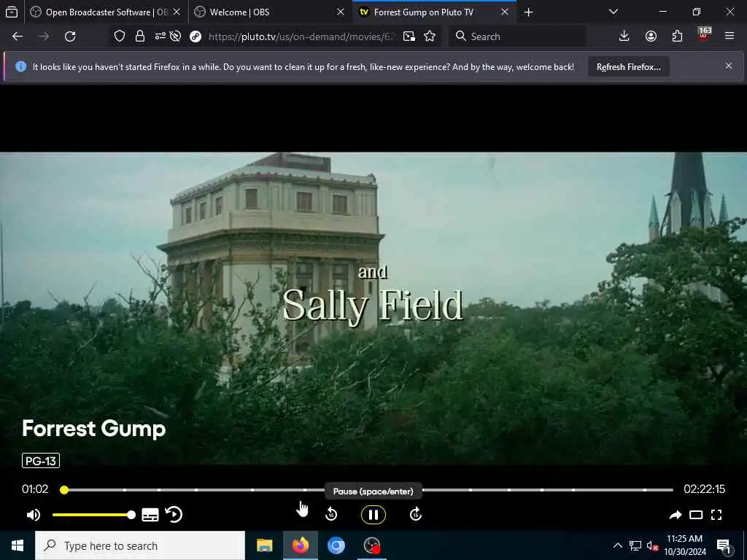Screen dimensions: 747x560
Task: Click the autoplay blocked icon in the address bar
Action: coord(175,36)
